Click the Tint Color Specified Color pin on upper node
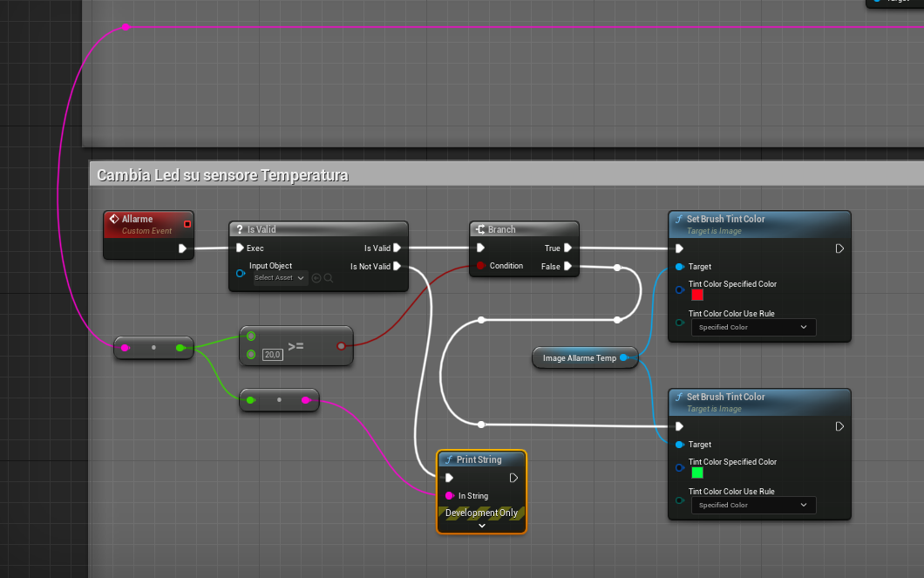Viewport: 924px width, 578px height. (679, 290)
